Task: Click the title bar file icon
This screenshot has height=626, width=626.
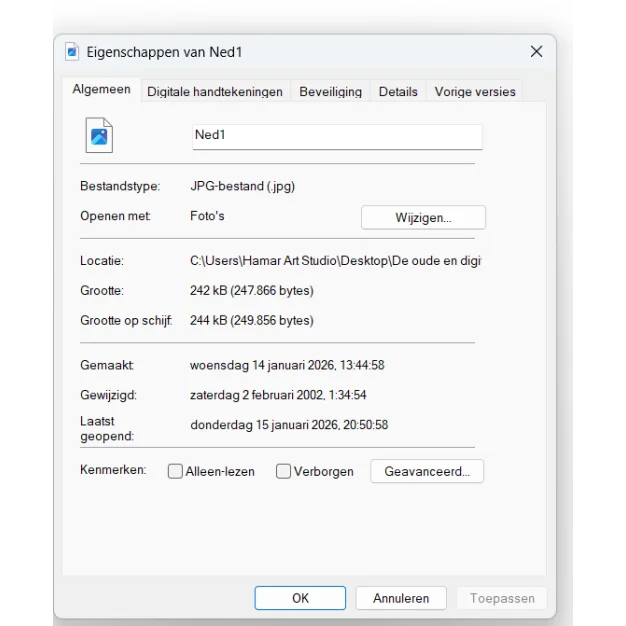Action: (x=72, y=52)
